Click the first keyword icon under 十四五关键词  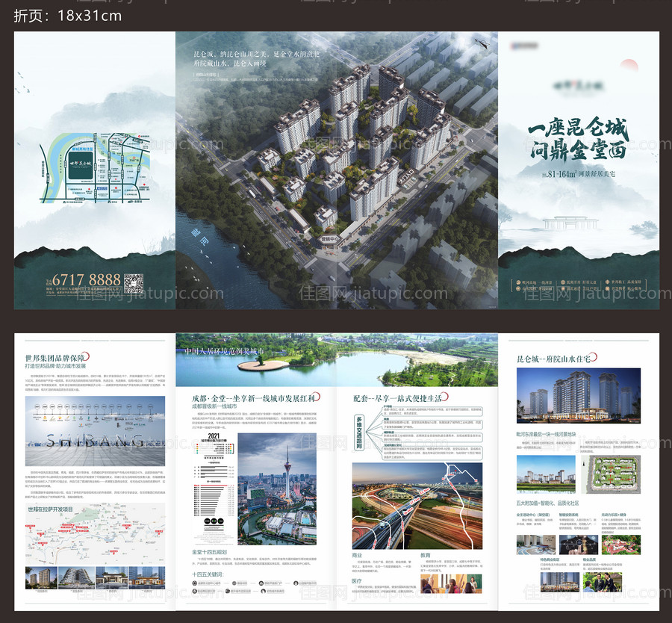[x=194, y=583]
